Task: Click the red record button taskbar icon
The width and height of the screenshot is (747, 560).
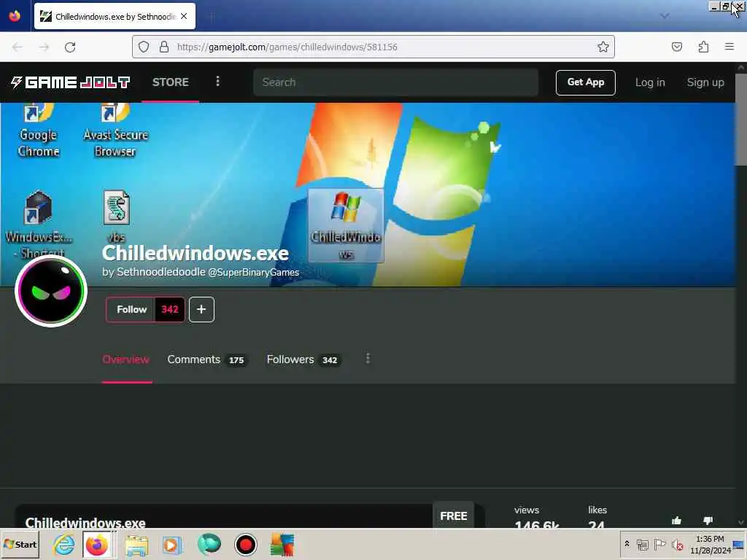Action: (245, 544)
